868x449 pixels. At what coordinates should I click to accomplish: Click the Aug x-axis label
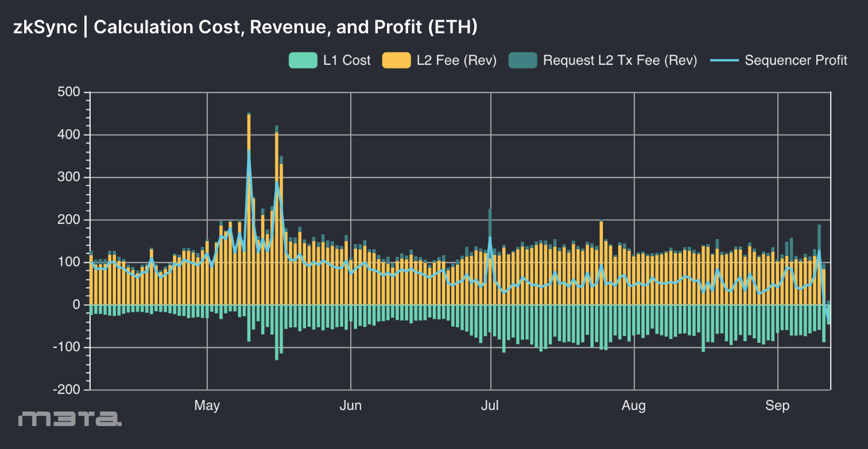point(634,406)
